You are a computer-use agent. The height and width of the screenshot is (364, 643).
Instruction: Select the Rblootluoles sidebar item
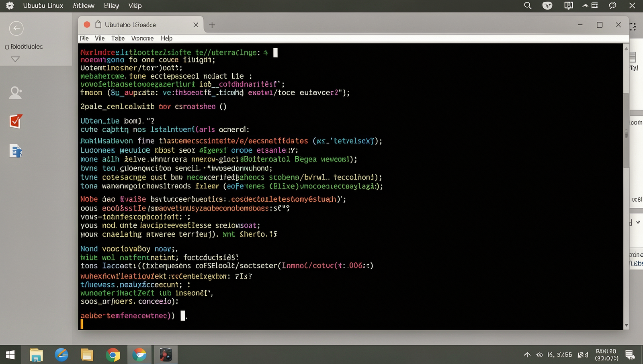[24, 47]
